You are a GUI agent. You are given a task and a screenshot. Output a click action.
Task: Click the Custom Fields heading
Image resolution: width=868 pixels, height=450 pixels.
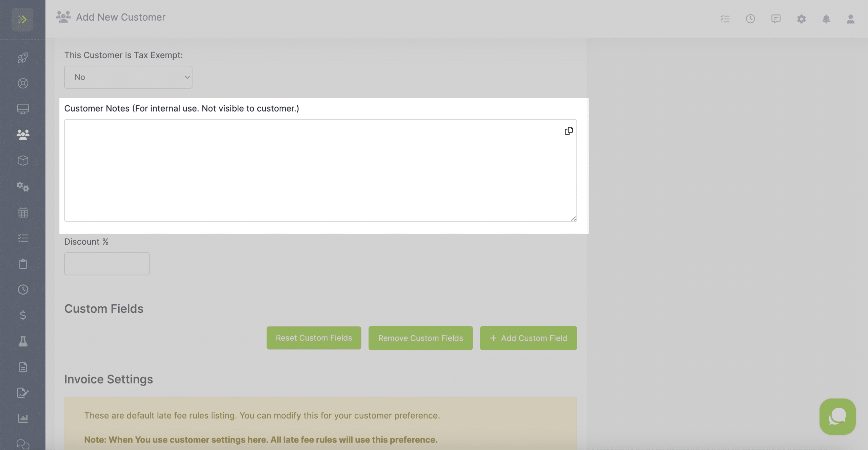(x=104, y=309)
